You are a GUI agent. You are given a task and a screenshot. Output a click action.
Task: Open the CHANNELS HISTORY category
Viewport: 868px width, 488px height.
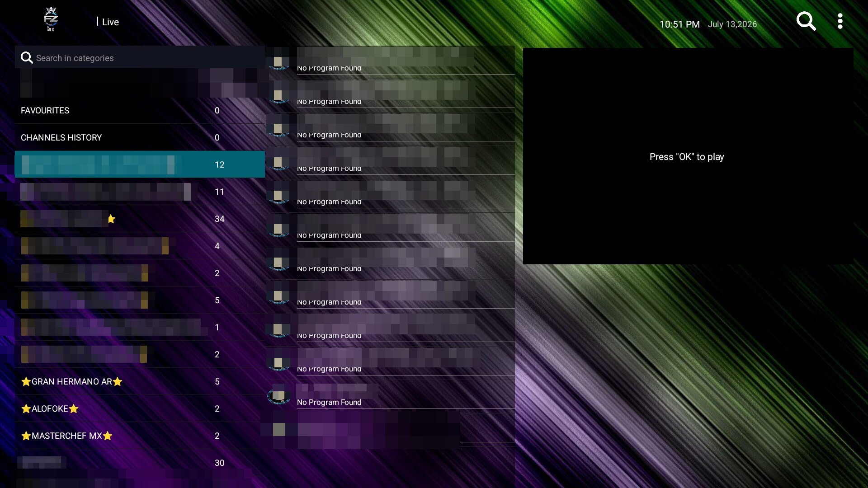(x=140, y=137)
